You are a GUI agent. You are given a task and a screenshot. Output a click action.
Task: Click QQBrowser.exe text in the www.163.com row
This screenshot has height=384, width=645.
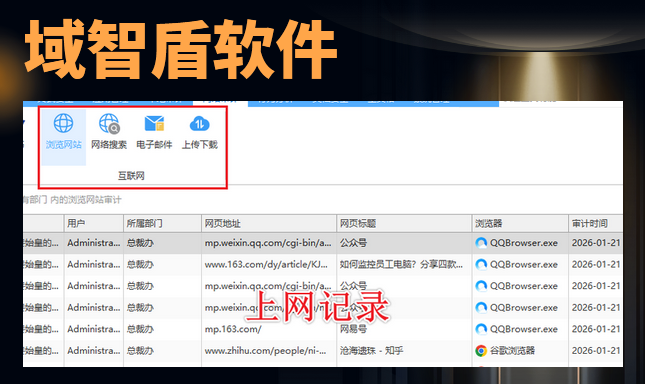pyautogui.click(x=524, y=264)
